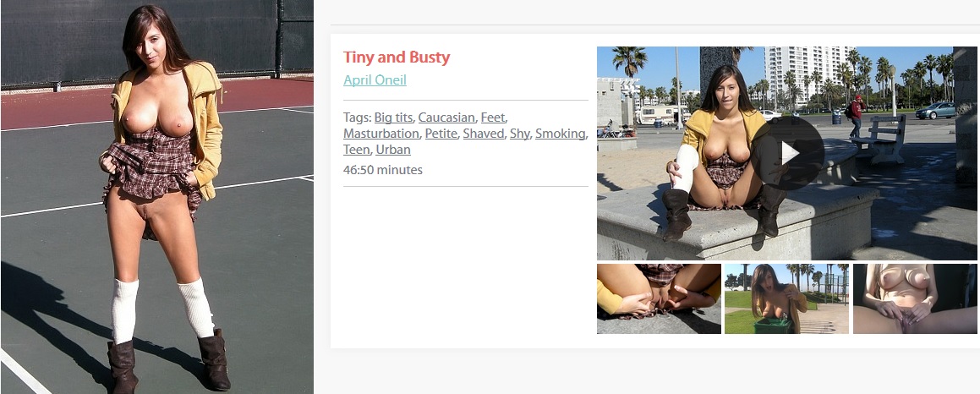Select the Caucasian tag

click(x=446, y=117)
